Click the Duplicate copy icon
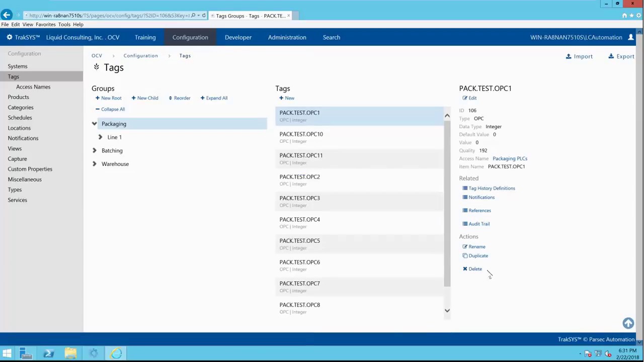The width and height of the screenshot is (644, 362). coord(465,256)
